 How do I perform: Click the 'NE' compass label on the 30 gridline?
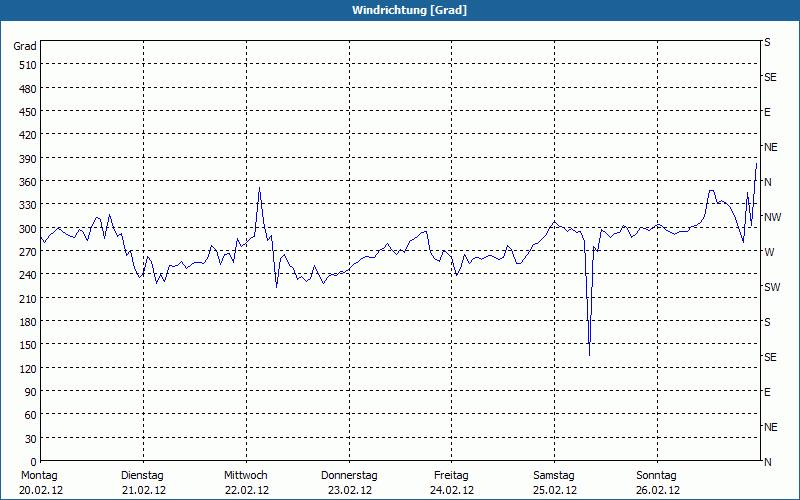tap(771, 427)
